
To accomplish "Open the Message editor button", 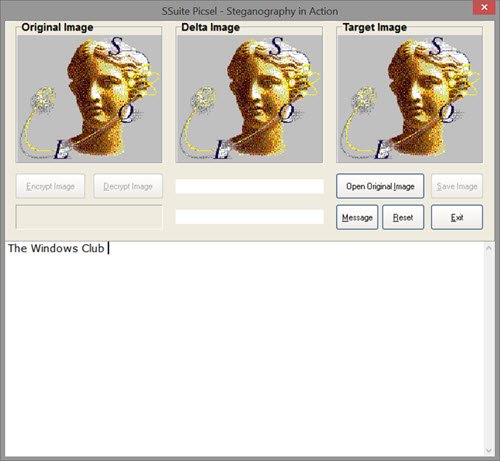I will 357,217.
